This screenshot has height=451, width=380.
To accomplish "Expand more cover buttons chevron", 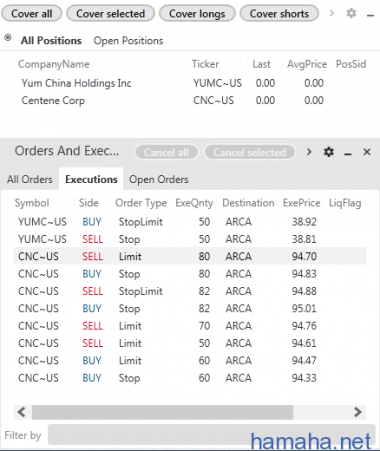I will tap(331, 13).
